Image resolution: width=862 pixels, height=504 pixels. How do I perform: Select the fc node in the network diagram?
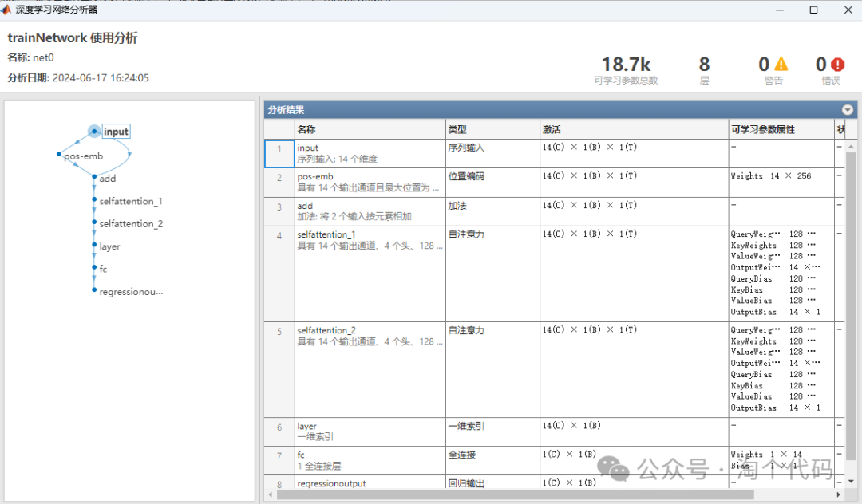point(101,269)
